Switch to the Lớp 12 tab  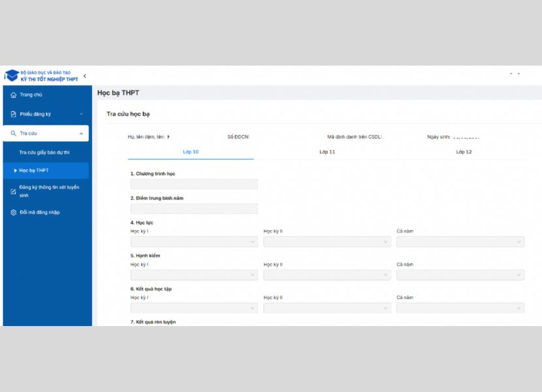tap(464, 152)
